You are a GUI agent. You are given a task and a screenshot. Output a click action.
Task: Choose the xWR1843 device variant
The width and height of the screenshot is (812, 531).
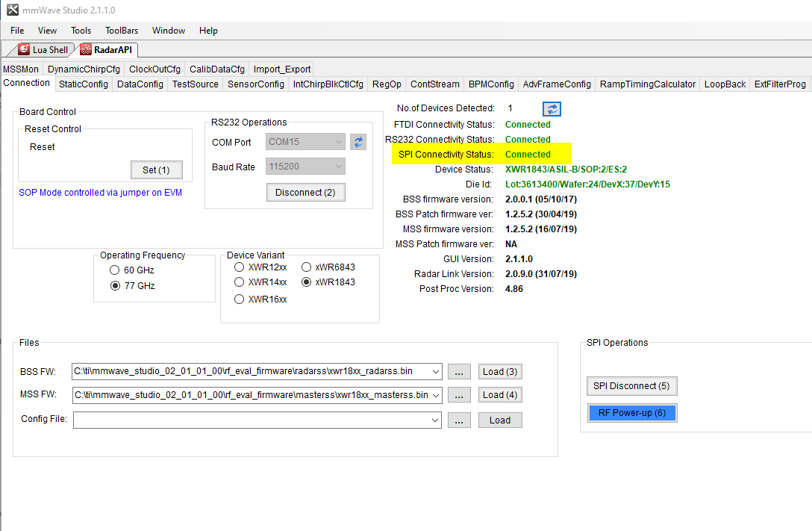coord(306,282)
